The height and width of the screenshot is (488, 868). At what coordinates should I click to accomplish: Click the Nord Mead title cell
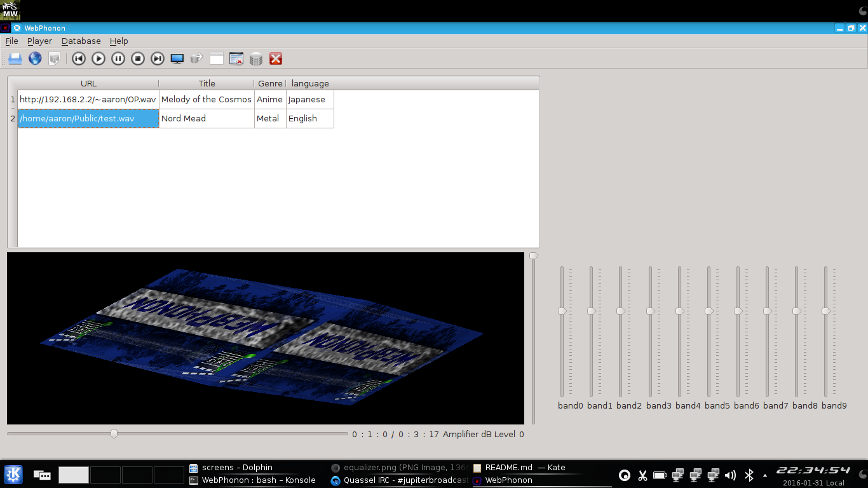click(x=207, y=118)
